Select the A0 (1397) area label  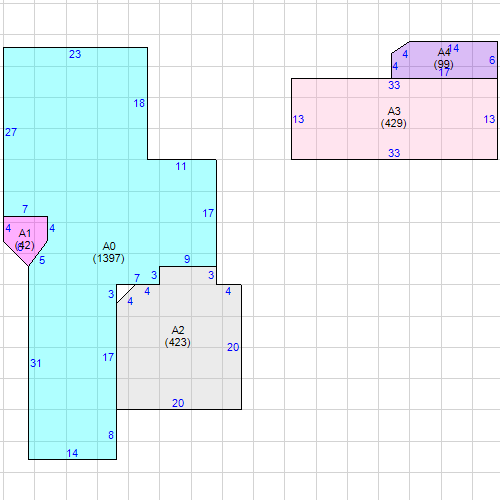pyautogui.click(x=109, y=252)
